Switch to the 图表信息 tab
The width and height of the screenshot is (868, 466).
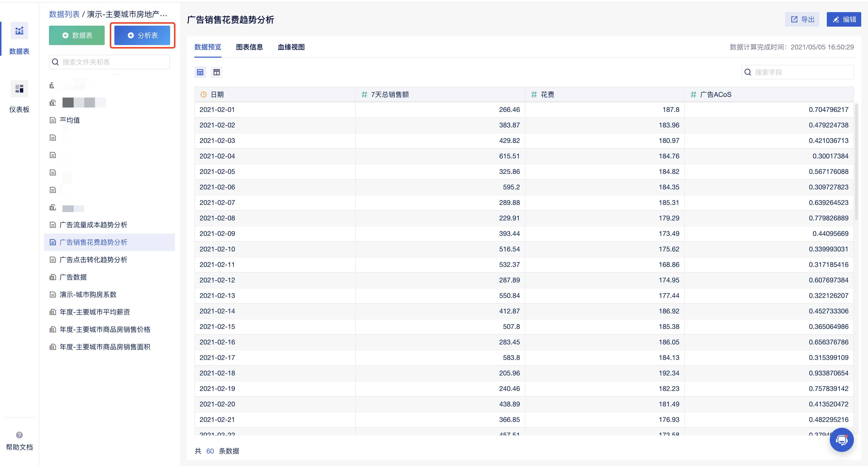coord(249,47)
